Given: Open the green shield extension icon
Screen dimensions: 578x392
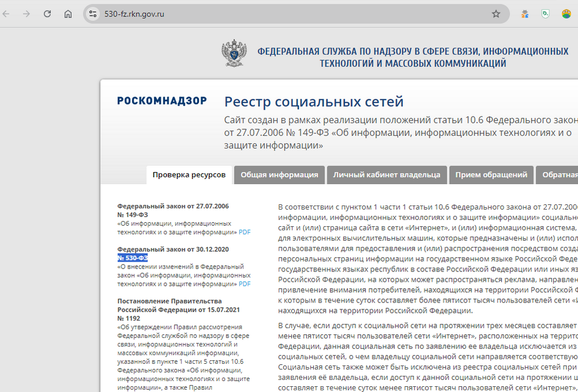Looking at the screenshot, I should point(545,14).
